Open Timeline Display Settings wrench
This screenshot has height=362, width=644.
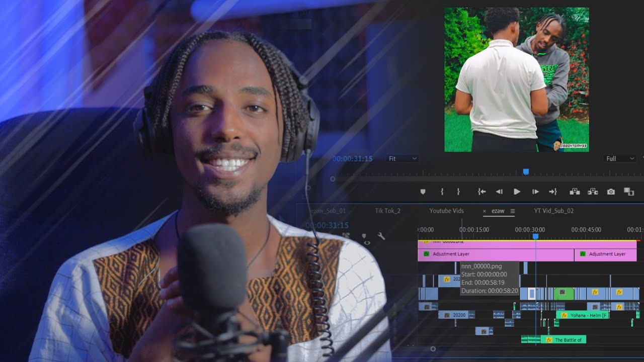click(x=381, y=236)
